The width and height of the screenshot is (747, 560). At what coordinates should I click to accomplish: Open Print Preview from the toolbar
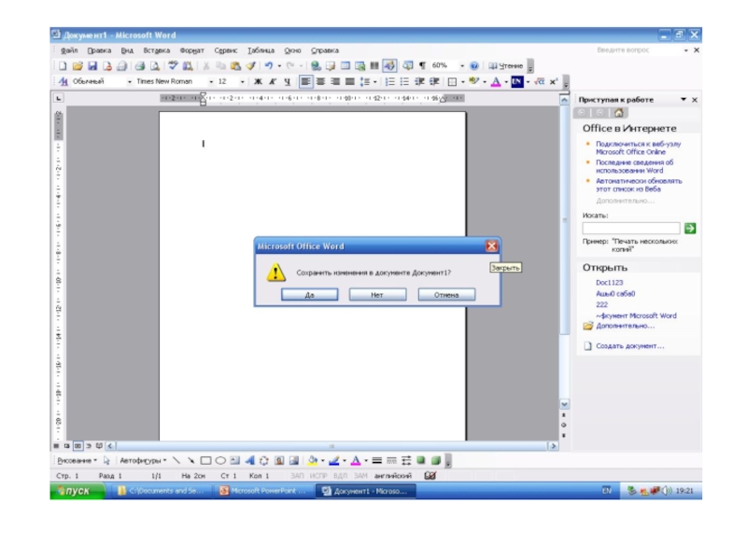tap(155, 65)
